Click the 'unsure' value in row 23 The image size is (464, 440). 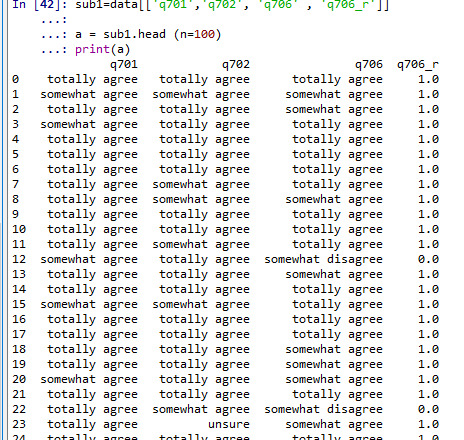click(229, 424)
